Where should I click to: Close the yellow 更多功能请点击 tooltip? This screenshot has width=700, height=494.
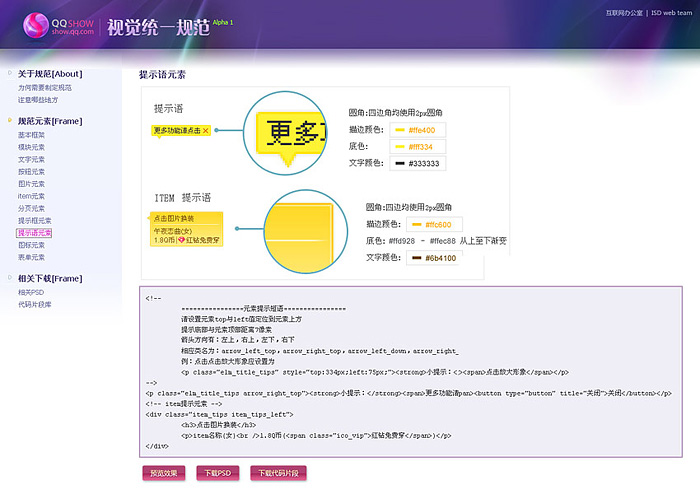[x=205, y=131]
